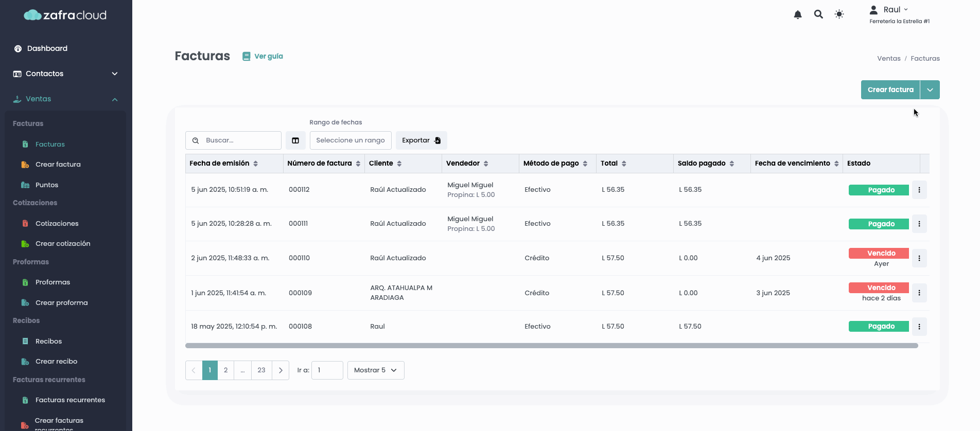This screenshot has height=431, width=980.
Task: Click the Exportar button
Action: (422, 140)
